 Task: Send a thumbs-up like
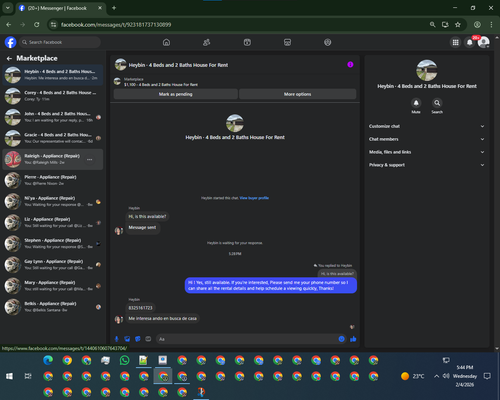tap(353, 339)
